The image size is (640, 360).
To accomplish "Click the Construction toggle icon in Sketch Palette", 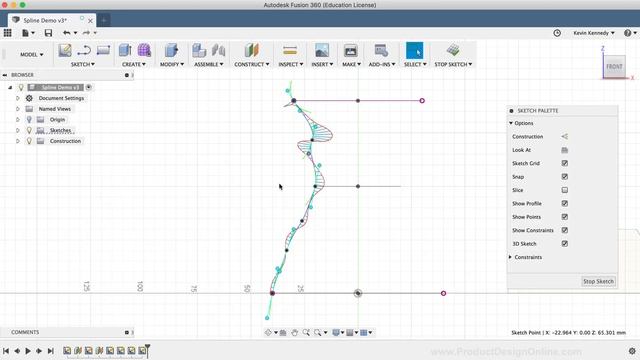I will [x=564, y=137].
